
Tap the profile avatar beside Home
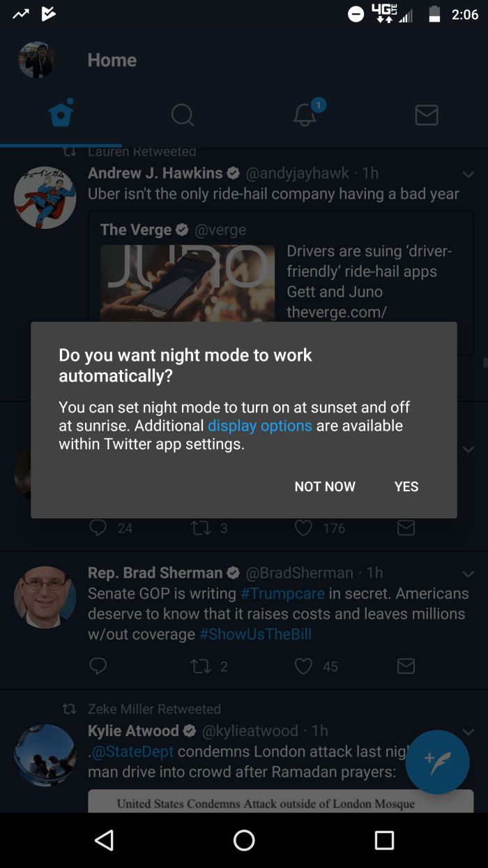coord(36,60)
